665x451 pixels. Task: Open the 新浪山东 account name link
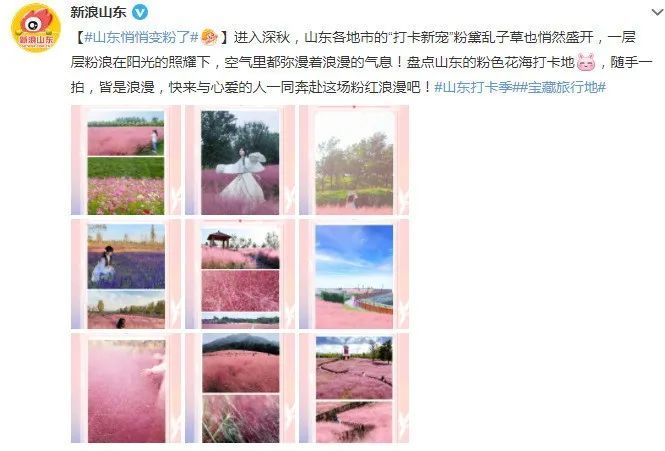(x=98, y=12)
